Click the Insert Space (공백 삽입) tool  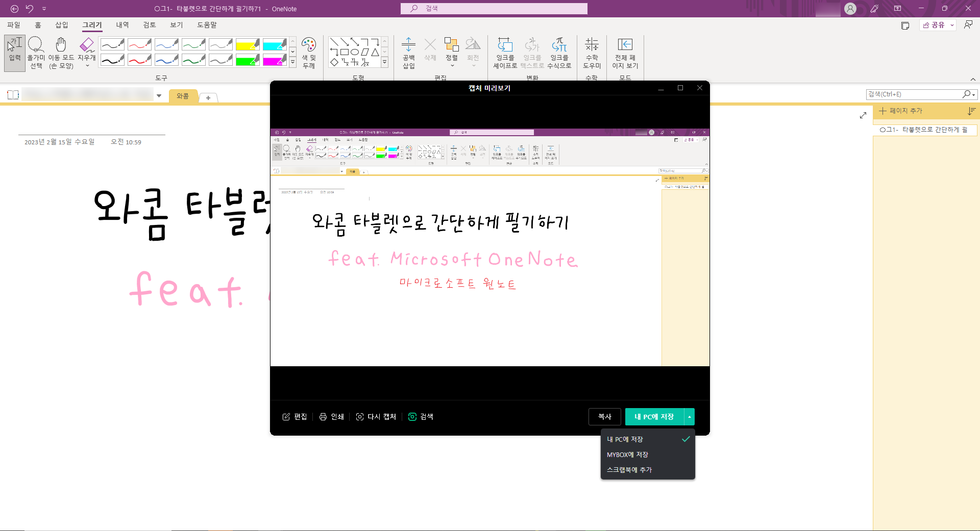(x=408, y=53)
